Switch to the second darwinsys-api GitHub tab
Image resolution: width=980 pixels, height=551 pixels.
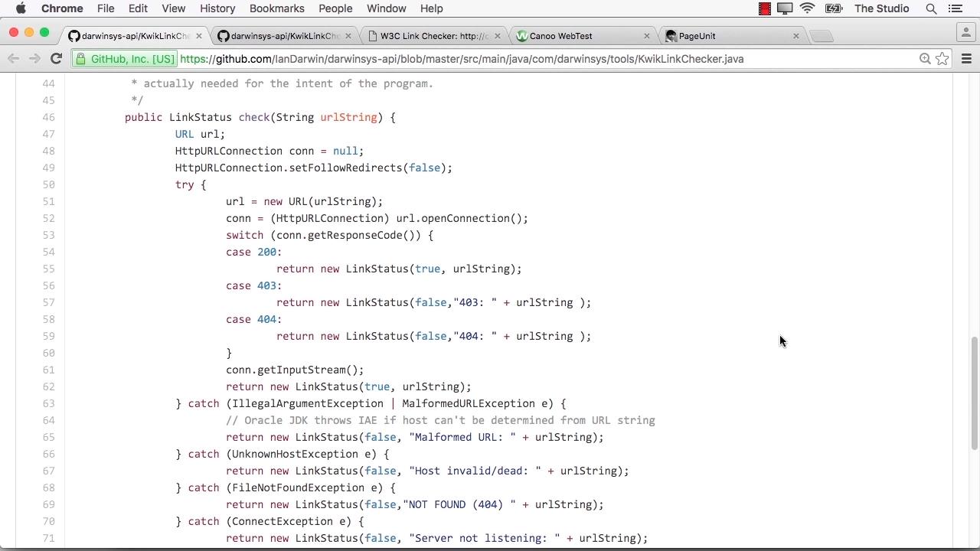(x=285, y=36)
